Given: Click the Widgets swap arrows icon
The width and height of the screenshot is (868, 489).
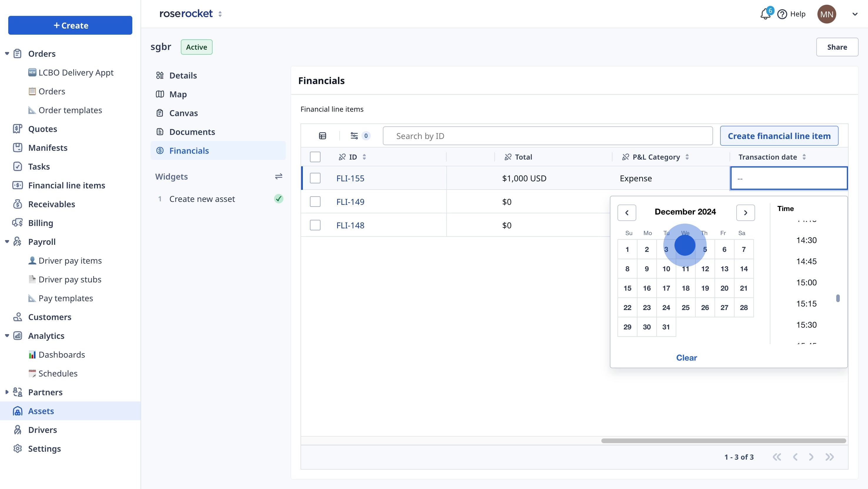Looking at the screenshot, I should [278, 177].
